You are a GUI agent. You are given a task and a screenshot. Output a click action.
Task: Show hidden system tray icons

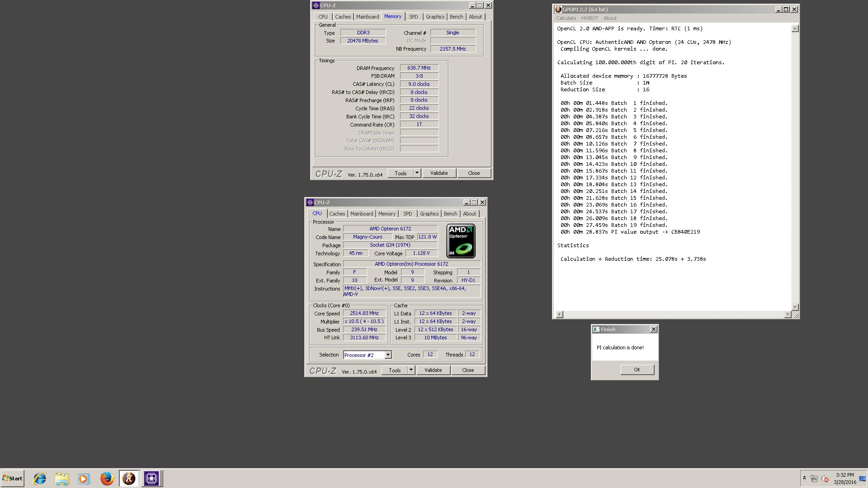[804, 478]
